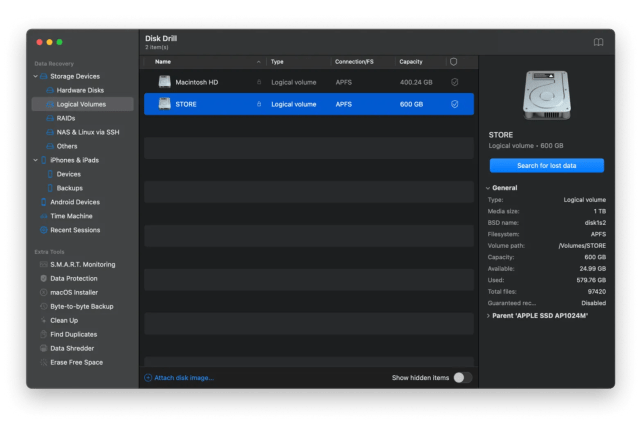Sort by the Type column header
This screenshot has height=427, width=639.
[277, 62]
